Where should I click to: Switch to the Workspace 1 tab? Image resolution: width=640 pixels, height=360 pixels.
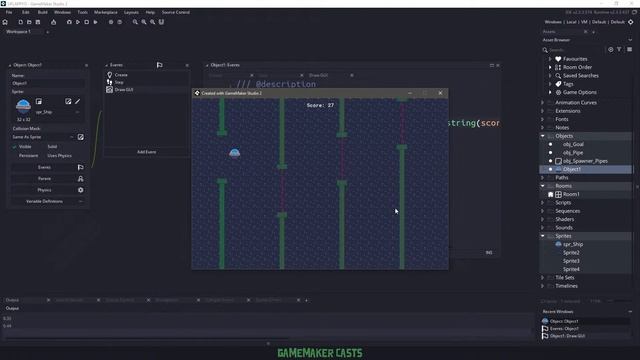[18, 31]
